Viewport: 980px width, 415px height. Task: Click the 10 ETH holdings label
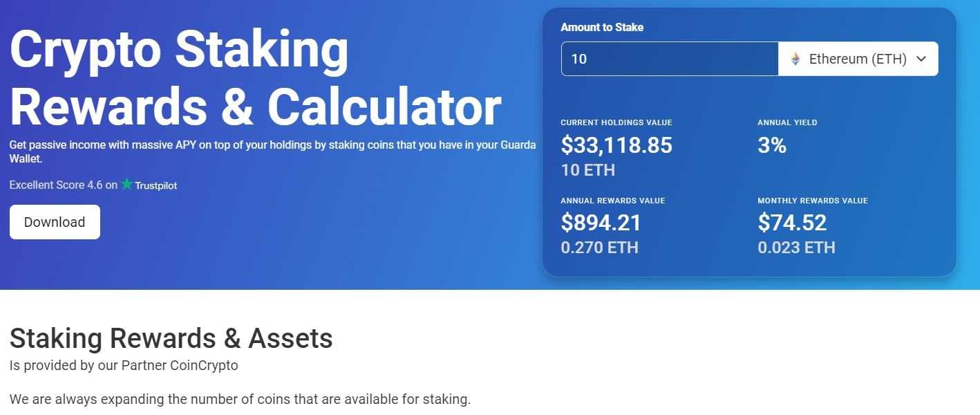(x=587, y=169)
